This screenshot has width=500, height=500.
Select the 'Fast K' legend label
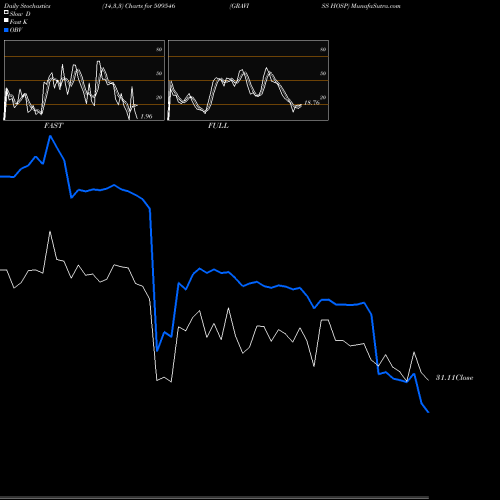[x=18, y=22]
